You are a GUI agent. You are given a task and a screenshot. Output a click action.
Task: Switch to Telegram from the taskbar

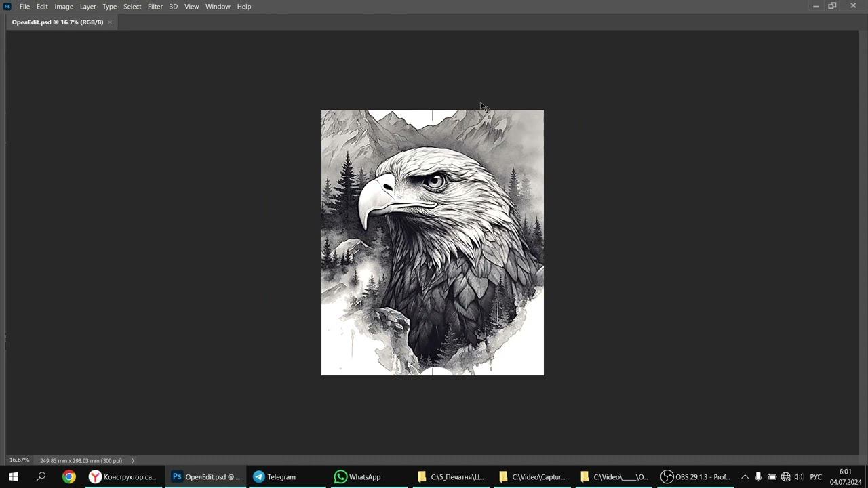pos(286,477)
